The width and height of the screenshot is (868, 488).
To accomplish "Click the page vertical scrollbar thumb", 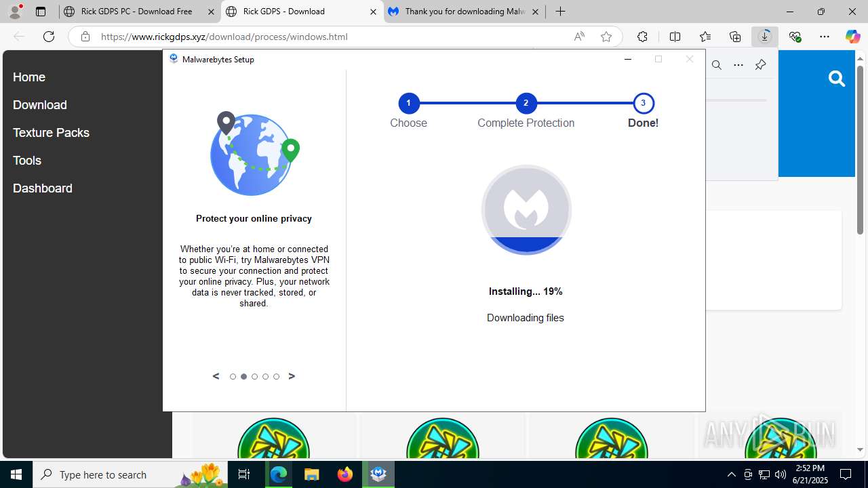I will pos(860,150).
